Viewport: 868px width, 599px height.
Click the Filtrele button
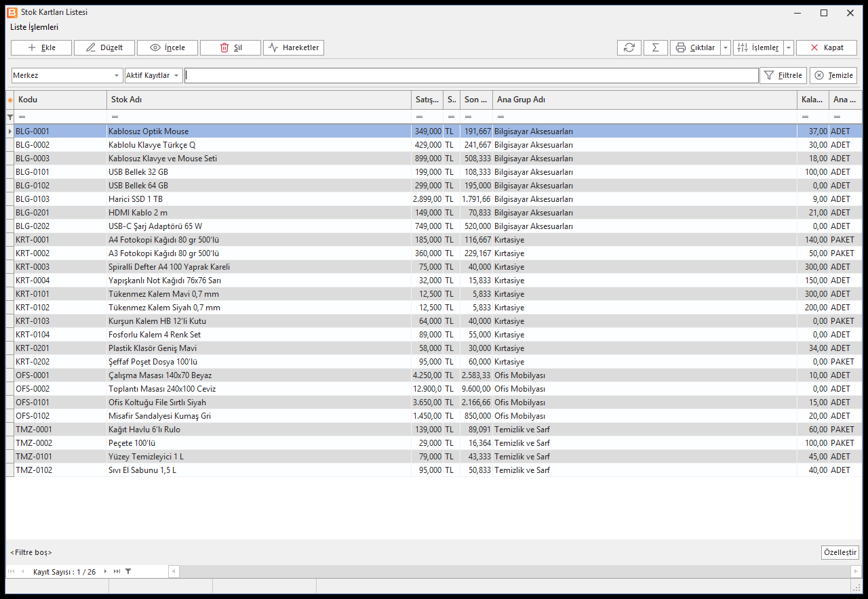pos(783,75)
